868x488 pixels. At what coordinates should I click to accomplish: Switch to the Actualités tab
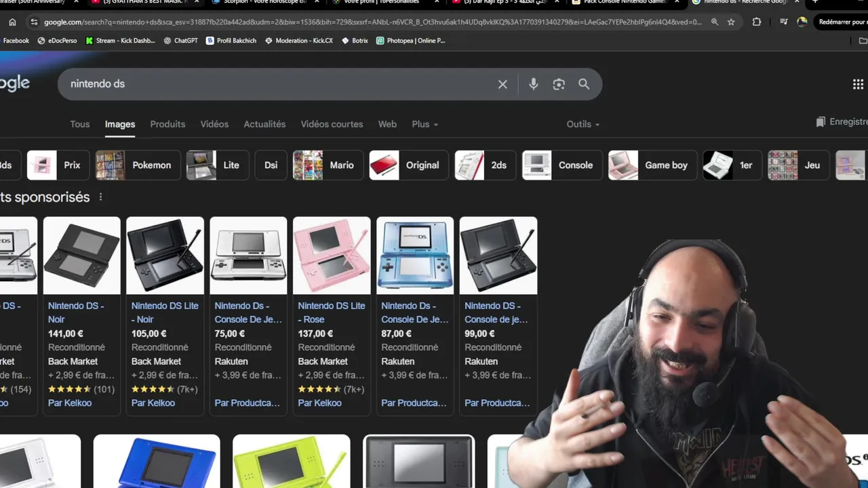pyautogui.click(x=264, y=124)
